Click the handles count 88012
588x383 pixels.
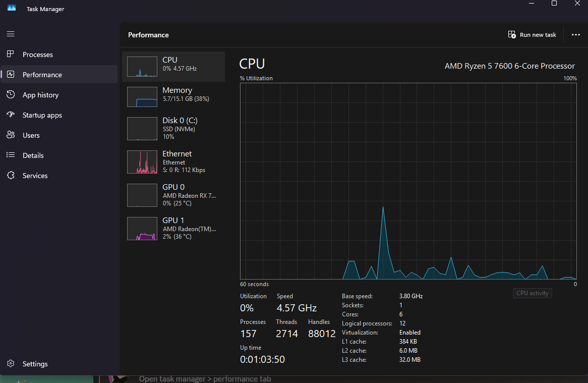coord(322,334)
